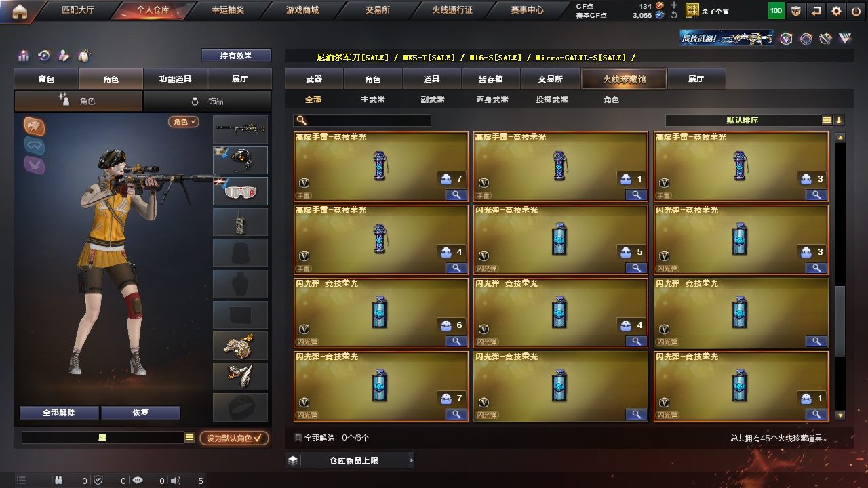868x488 pixels.
Task: Toggle the 角色 checkmark in character preview
Action: [184, 122]
